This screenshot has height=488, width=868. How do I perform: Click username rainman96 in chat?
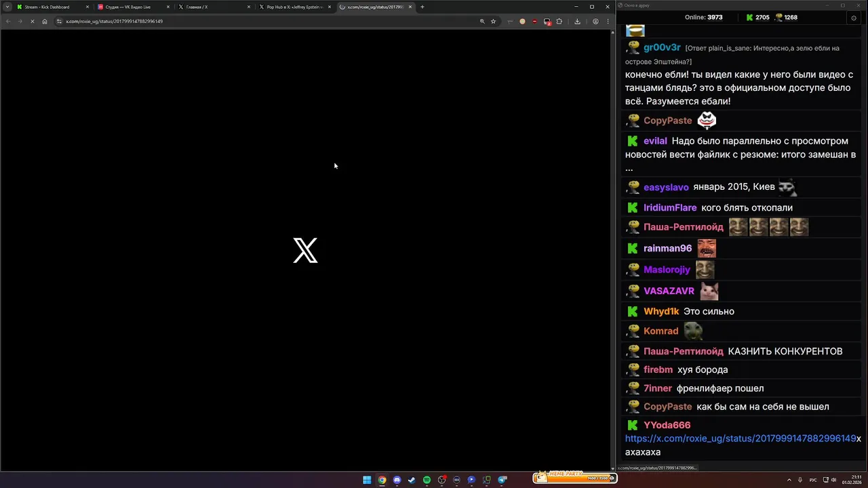pos(667,248)
